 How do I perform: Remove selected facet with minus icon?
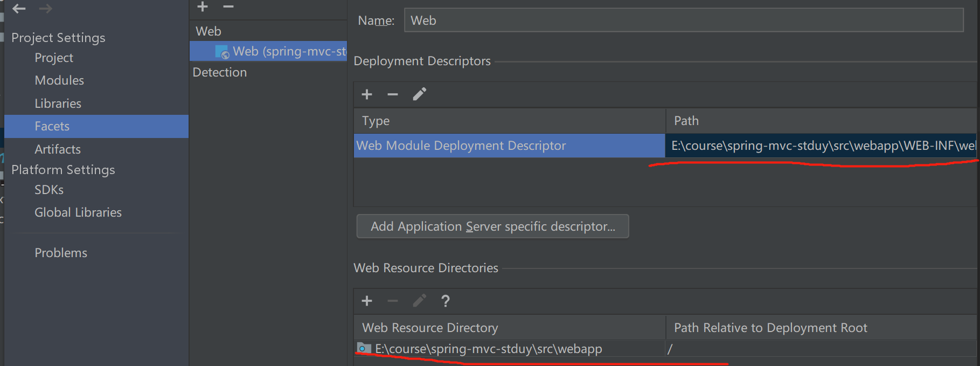point(228,6)
